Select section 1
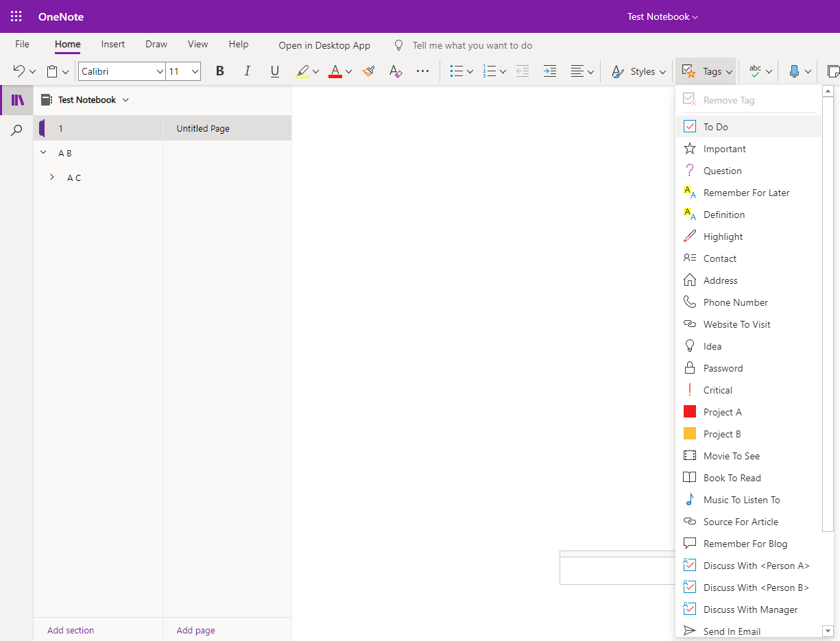 click(98, 128)
